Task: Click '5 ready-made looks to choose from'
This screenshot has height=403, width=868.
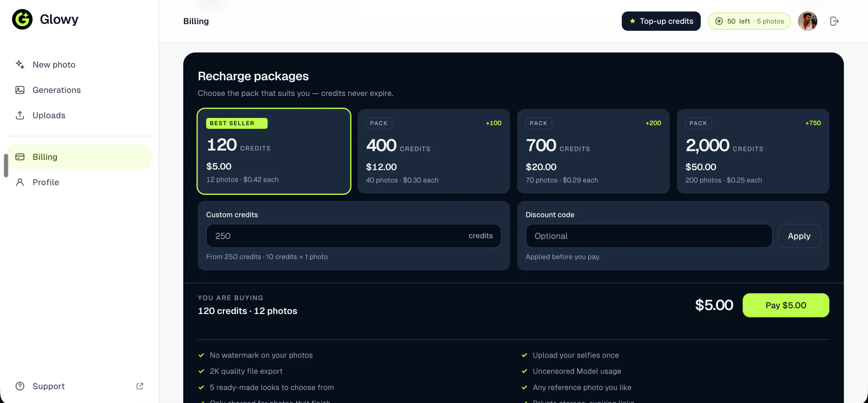Action: (x=272, y=388)
